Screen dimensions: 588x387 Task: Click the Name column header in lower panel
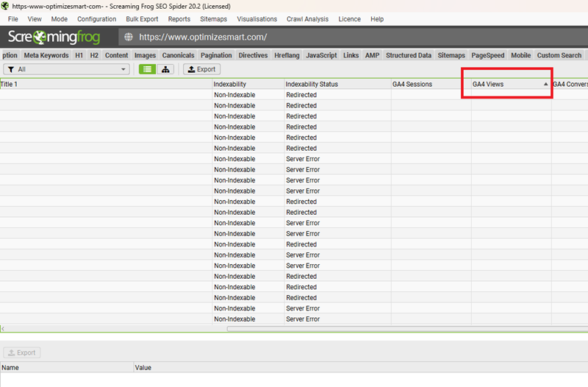(67, 367)
